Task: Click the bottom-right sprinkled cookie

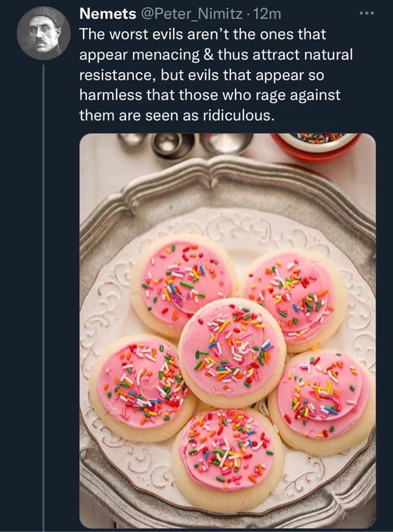Action: click(x=323, y=402)
